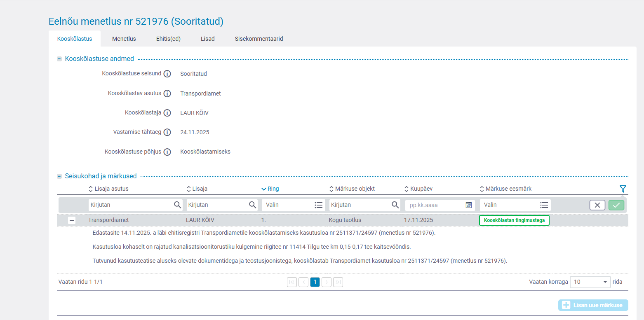This screenshot has width=644, height=320.
Task: Open calendar picker in Kuupäev filter
Action: pos(468,205)
